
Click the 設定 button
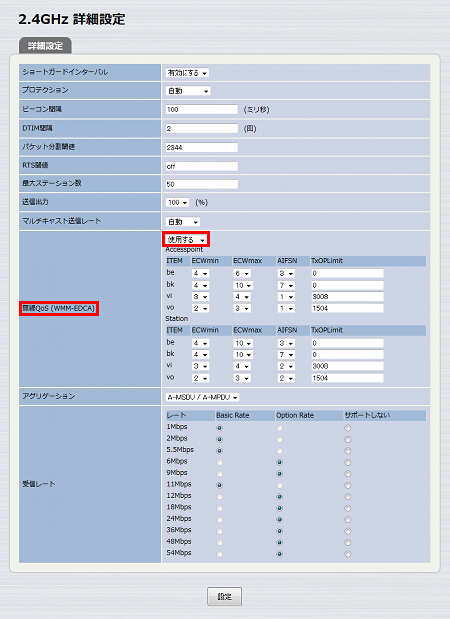[224, 596]
